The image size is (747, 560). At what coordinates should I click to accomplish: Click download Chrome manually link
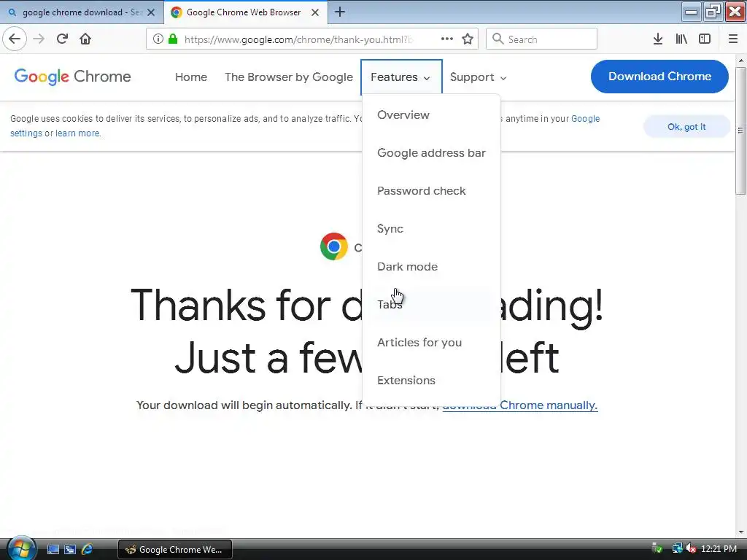(519, 405)
